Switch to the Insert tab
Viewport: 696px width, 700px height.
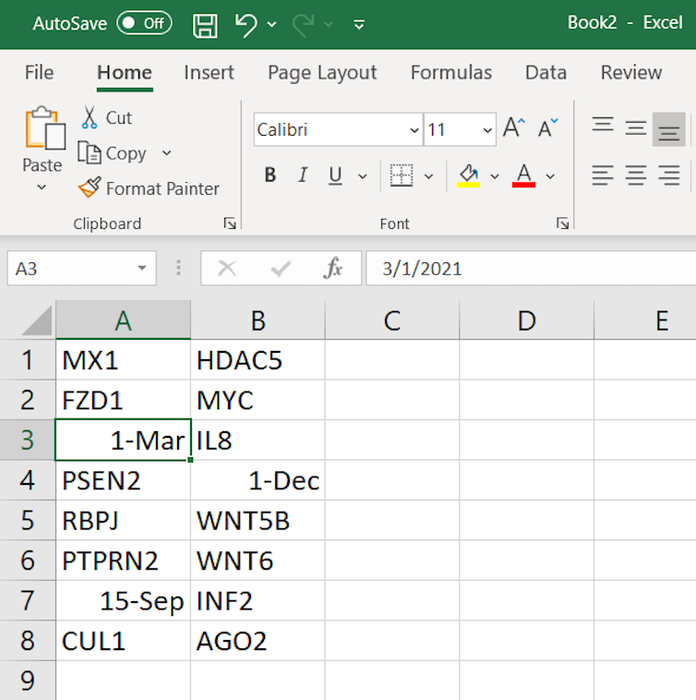pyautogui.click(x=209, y=73)
